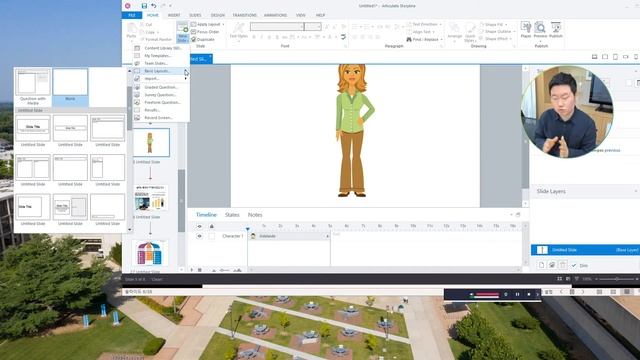The image size is (640, 360).
Task: Click the slide view grid icon in status bar
Action: pos(559,279)
